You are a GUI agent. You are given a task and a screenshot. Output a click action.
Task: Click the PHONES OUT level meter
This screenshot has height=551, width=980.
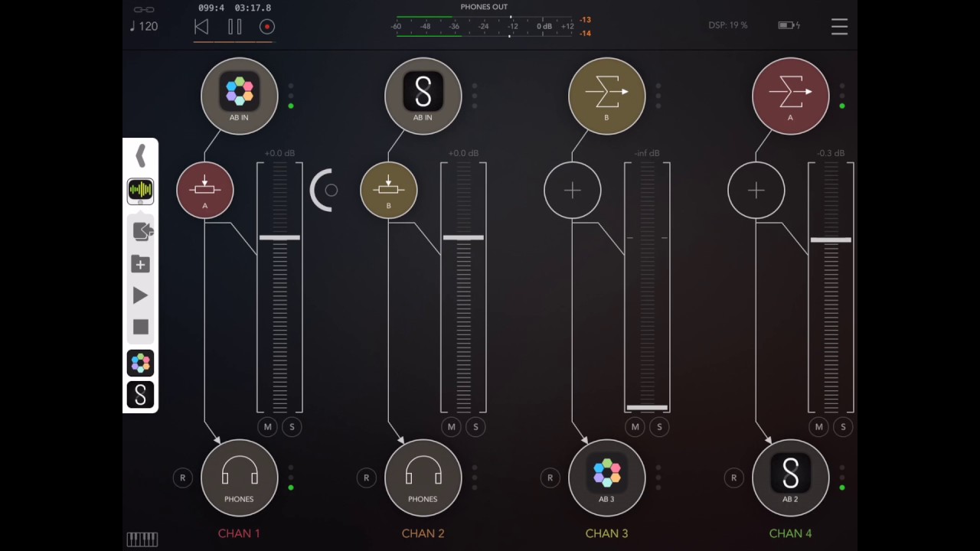click(x=483, y=26)
